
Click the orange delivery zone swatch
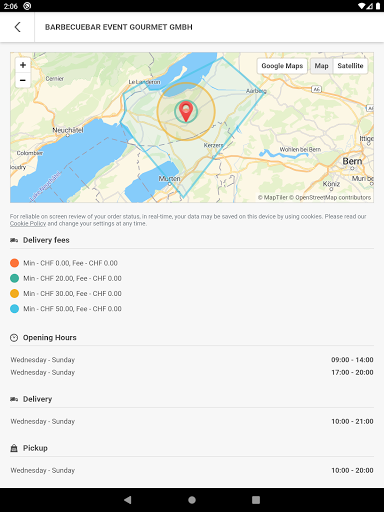tap(14, 263)
